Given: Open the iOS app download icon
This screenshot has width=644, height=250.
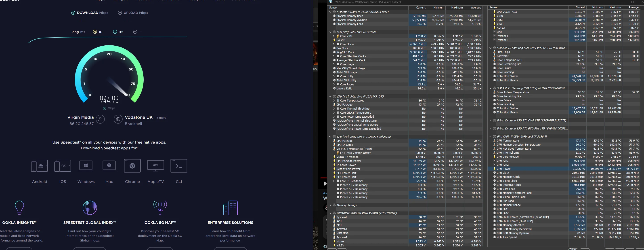Looking at the screenshot, I should pos(63,166).
